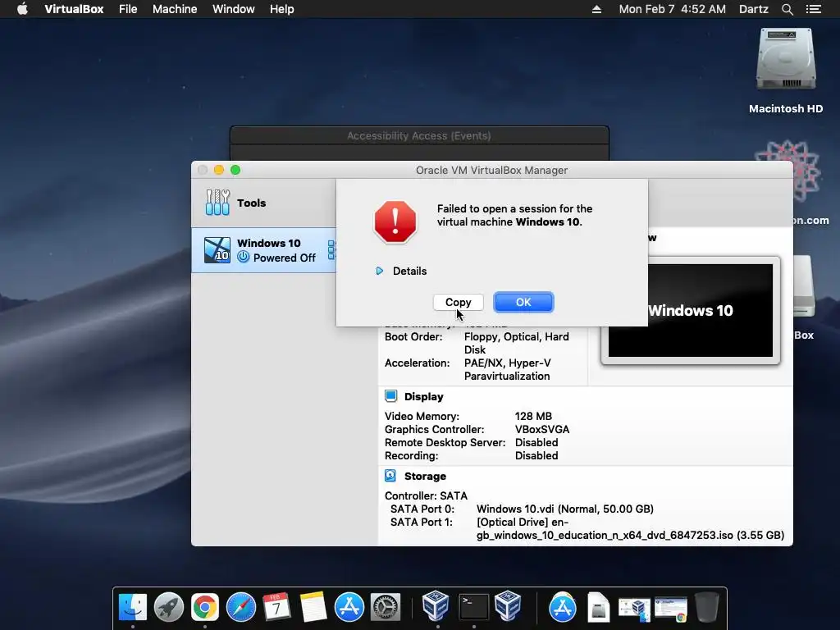Click the red error stop-sign icon
The height and width of the screenshot is (630, 840).
click(395, 221)
